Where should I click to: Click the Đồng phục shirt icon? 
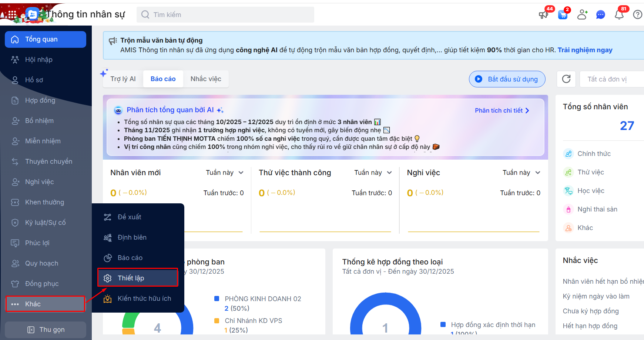[15, 284]
